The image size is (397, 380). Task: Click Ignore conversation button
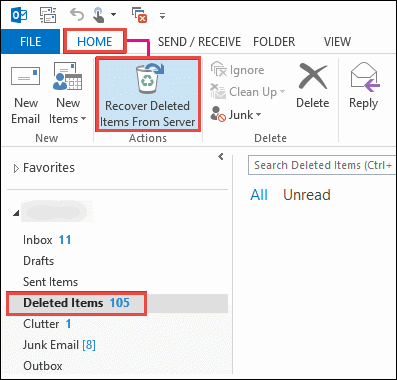(x=237, y=70)
